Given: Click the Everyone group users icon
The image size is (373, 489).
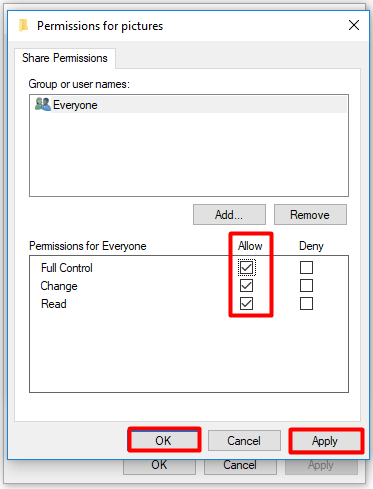Looking at the screenshot, I should click(42, 104).
